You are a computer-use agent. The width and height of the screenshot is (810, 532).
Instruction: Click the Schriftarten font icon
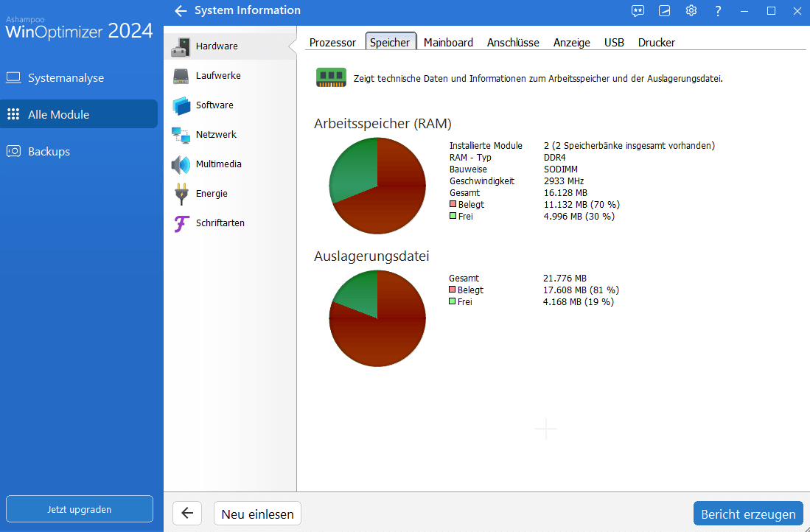[181, 223]
